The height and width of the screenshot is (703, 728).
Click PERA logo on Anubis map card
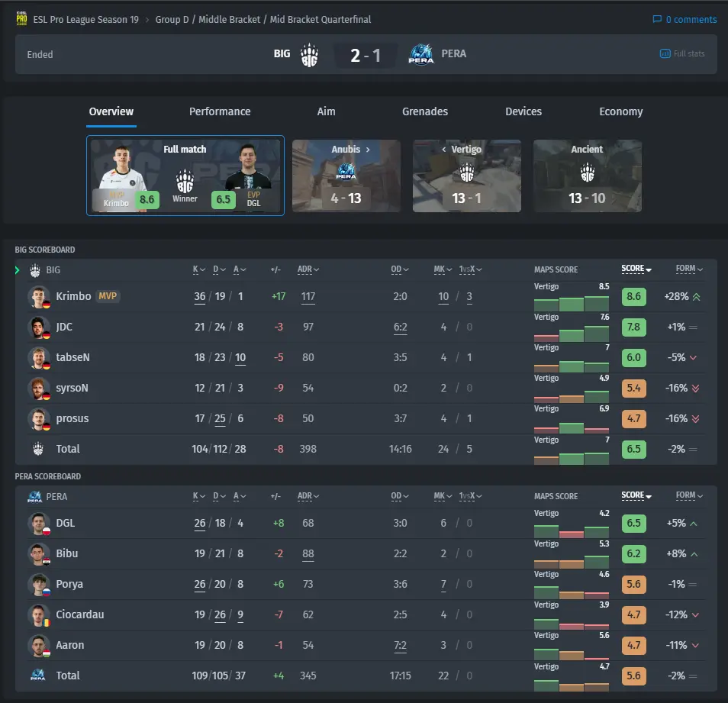pyautogui.click(x=346, y=171)
